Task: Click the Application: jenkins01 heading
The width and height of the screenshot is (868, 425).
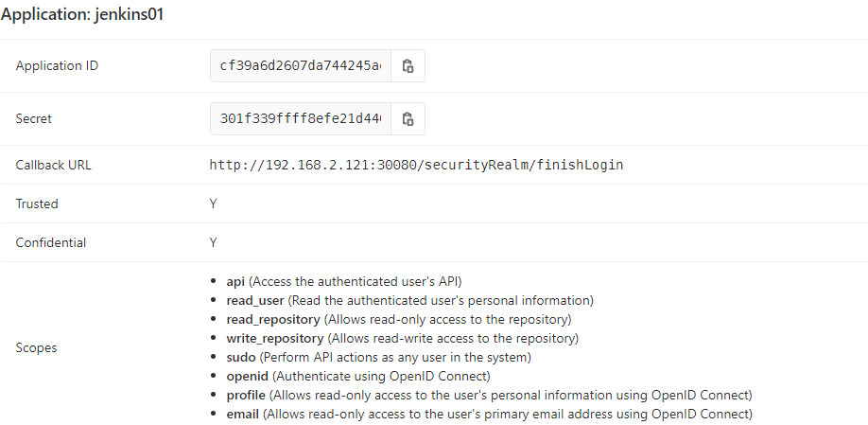Action: point(82,14)
